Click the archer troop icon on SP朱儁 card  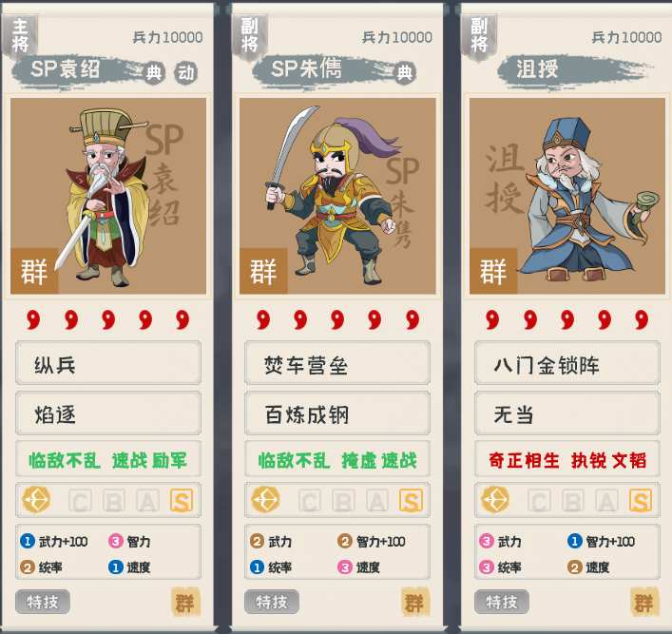tap(266, 500)
